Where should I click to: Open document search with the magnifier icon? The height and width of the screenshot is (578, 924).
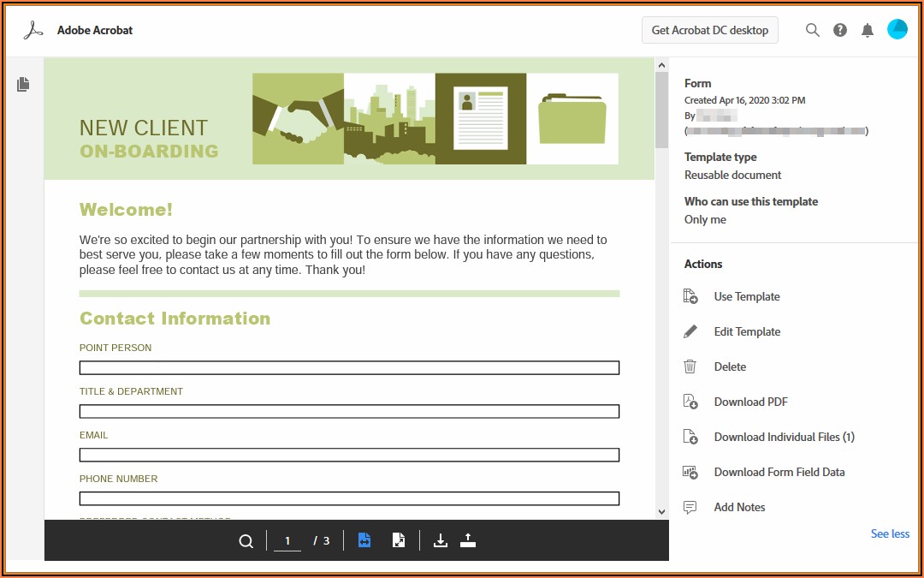pos(246,540)
